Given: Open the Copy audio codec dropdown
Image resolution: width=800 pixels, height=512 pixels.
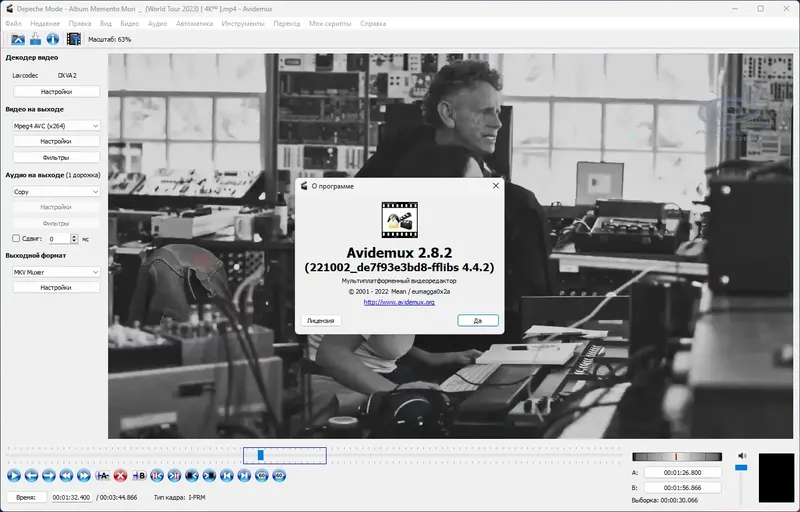Looking at the screenshot, I should point(56,191).
